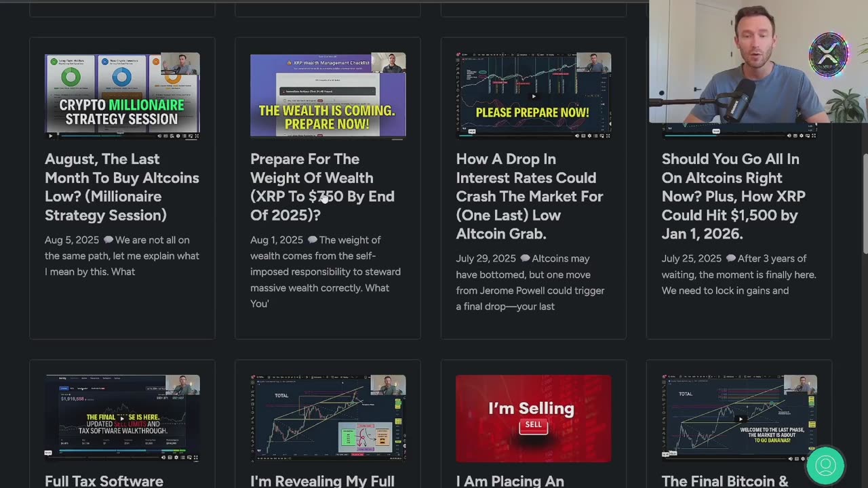Open 'August, The Last Month To Buy Altcoins Low?' post
Screen dimensions: 868x488
(122, 187)
